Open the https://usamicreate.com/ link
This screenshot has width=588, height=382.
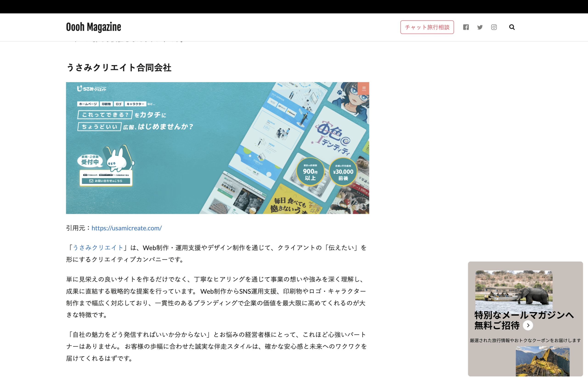[x=127, y=228]
